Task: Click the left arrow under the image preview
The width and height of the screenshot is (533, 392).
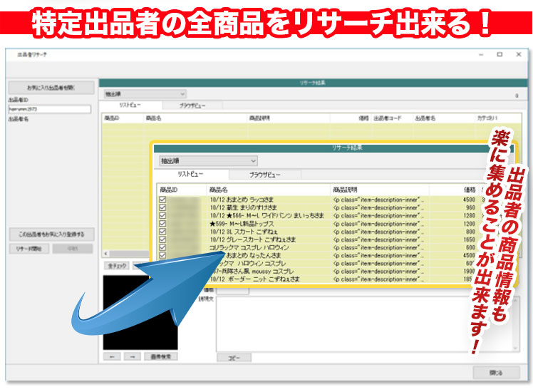Action: (x=112, y=355)
